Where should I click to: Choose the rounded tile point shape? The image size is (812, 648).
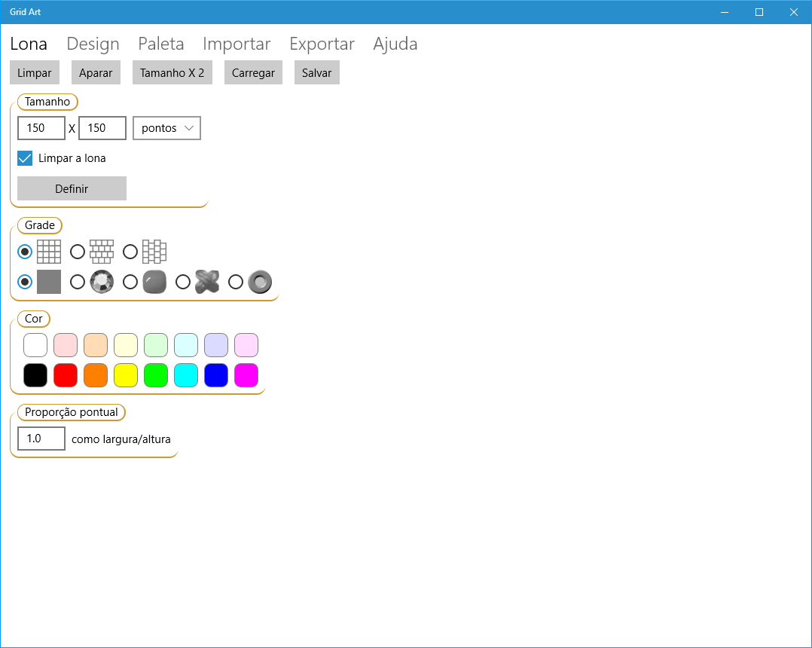(x=154, y=282)
